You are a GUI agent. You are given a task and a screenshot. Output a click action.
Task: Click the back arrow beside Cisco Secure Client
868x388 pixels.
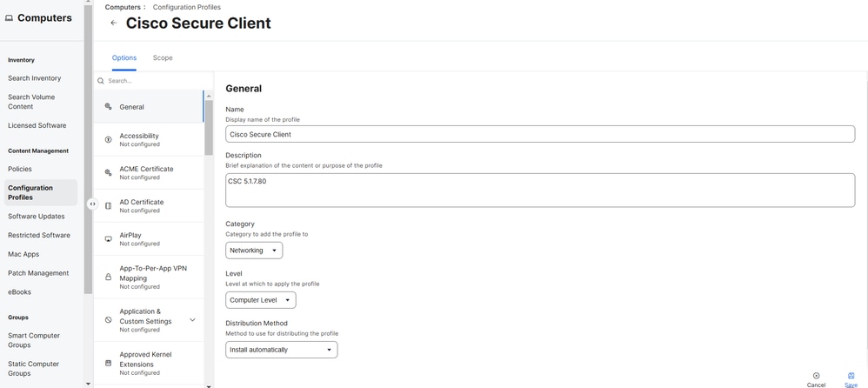click(114, 23)
